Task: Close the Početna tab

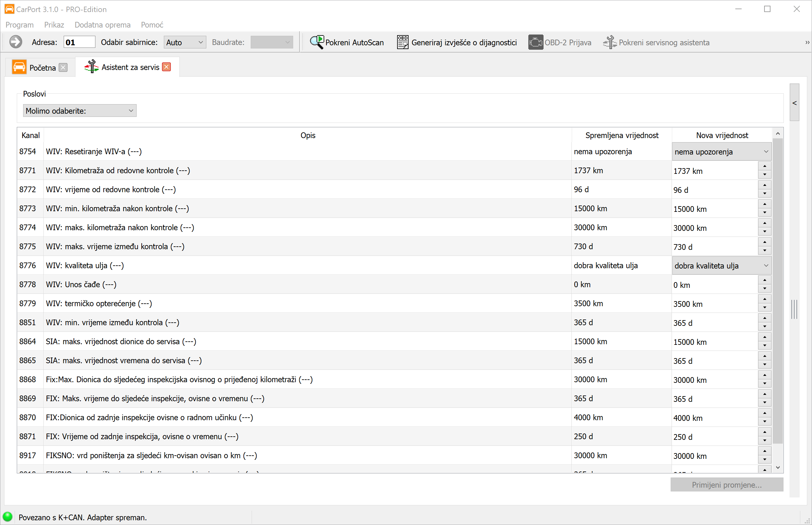Action: (x=63, y=67)
